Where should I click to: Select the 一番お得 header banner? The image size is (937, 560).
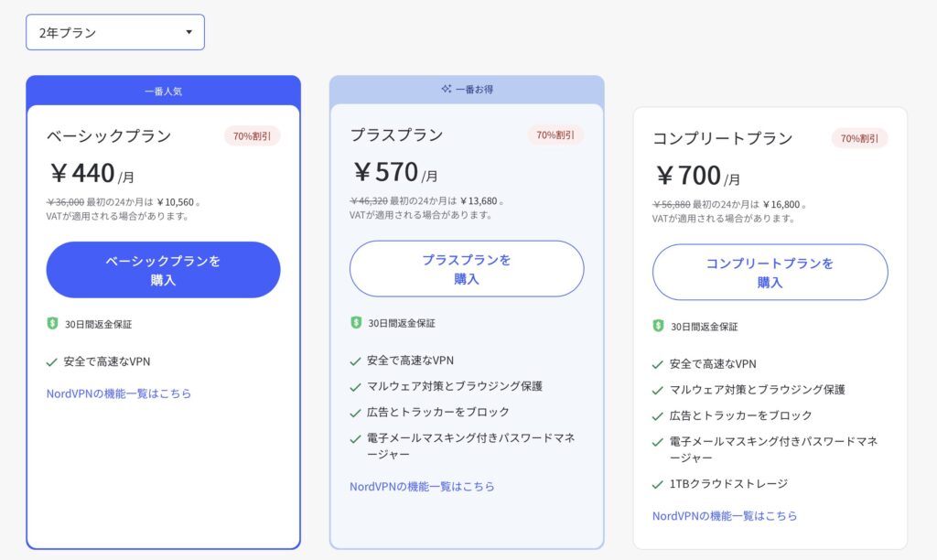click(x=467, y=90)
